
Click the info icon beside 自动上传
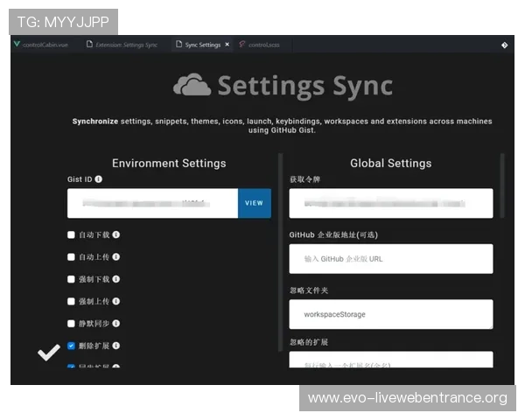[x=116, y=257]
